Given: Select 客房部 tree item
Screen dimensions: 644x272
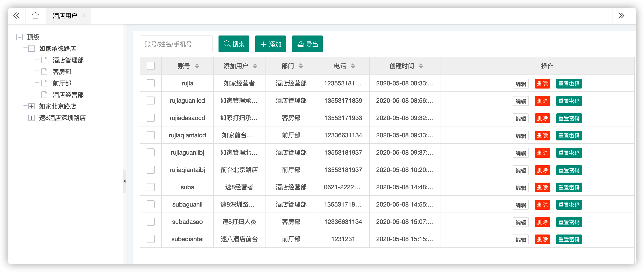Looking at the screenshot, I should point(62,72).
